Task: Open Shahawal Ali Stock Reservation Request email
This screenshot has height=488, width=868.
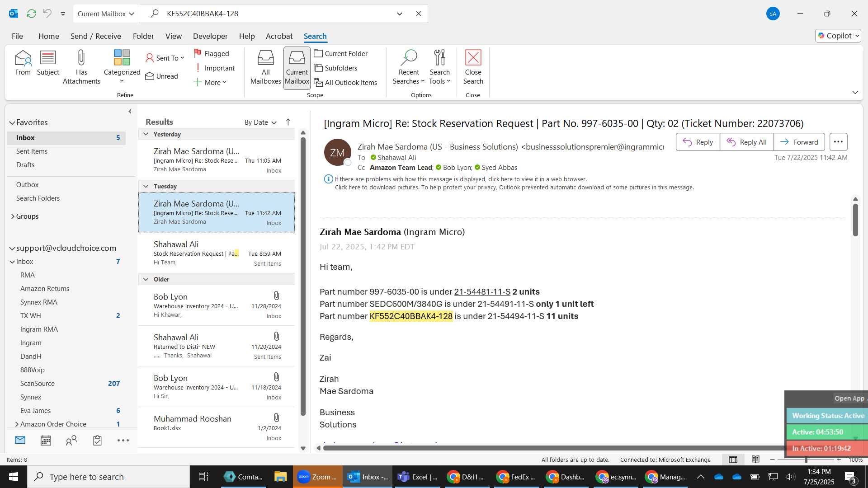Action: 217,253
